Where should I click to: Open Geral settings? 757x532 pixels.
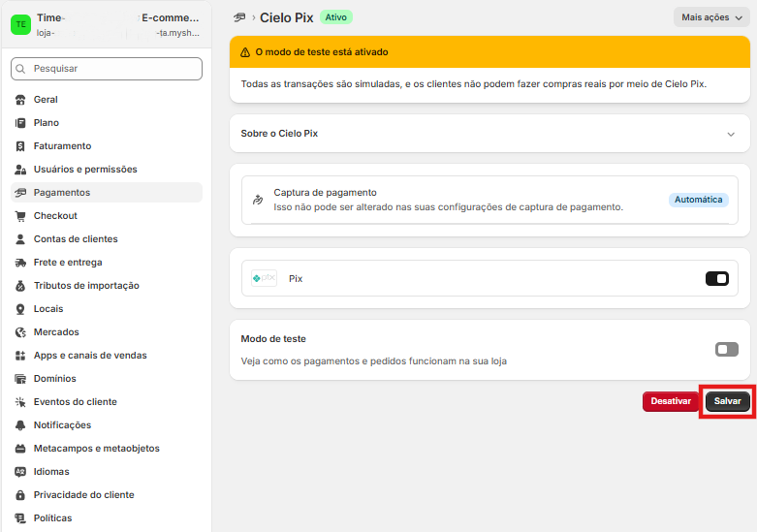click(x=107, y=100)
